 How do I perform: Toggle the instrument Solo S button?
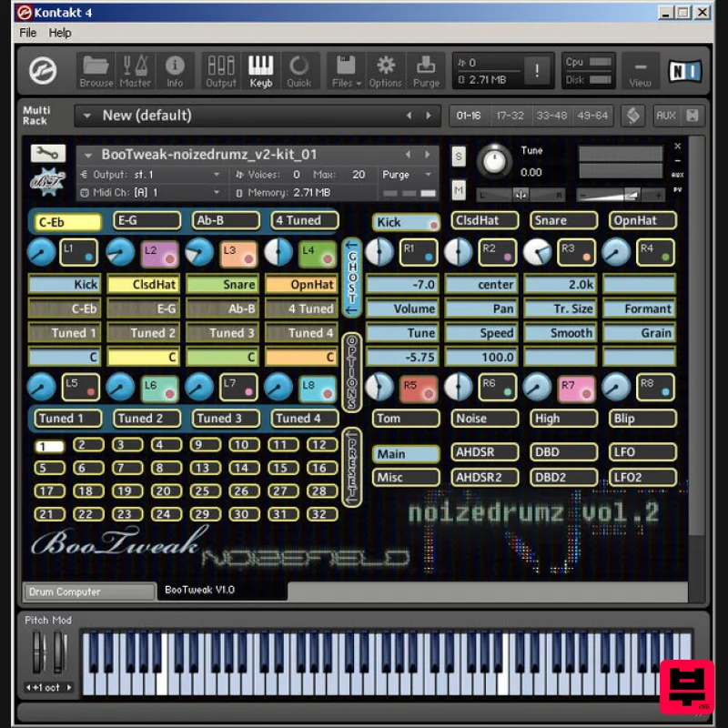459,156
